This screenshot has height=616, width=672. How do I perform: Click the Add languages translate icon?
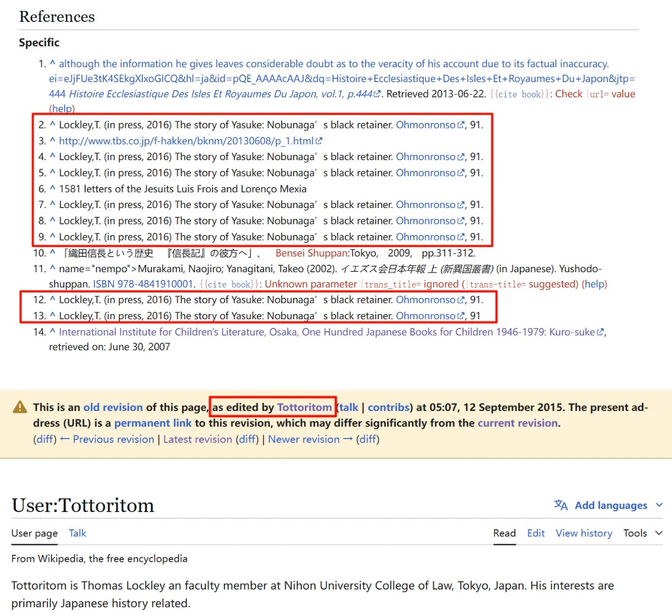pos(561,505)
